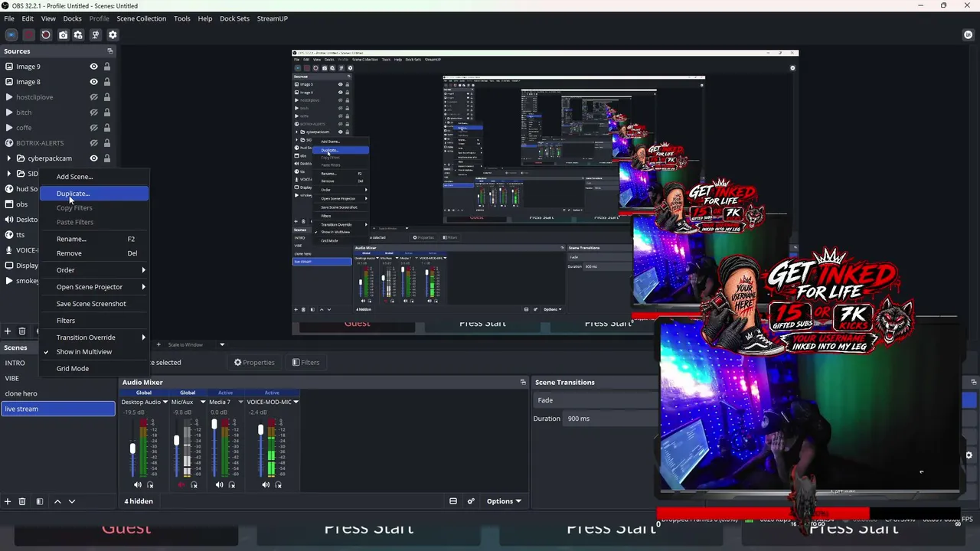Open the VOICE-MOD-MIC dropdown arrow

(x=296, y=402)
